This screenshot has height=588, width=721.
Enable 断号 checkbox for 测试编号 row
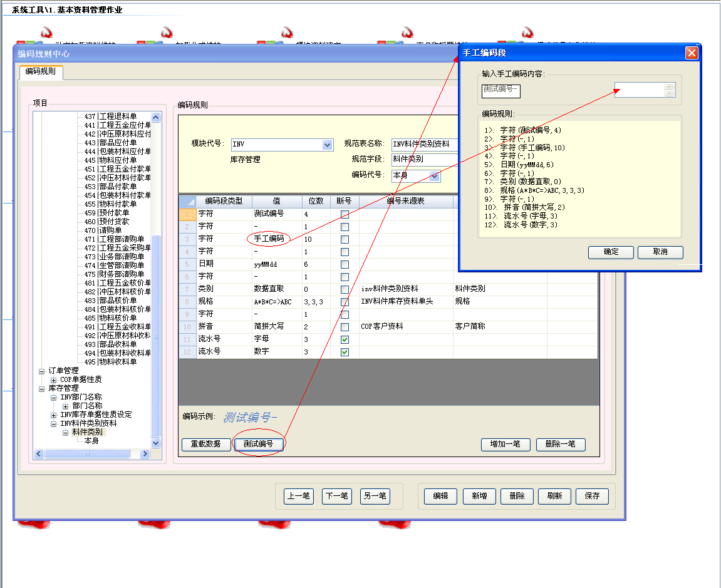coord(345,214)
